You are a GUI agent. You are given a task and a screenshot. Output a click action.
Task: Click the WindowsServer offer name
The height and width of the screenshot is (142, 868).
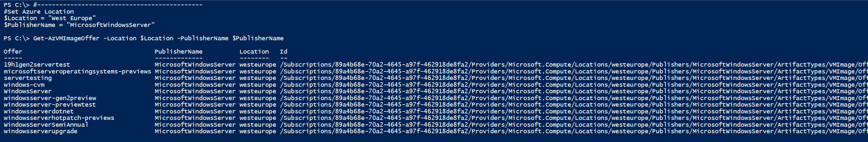point(27,91)
